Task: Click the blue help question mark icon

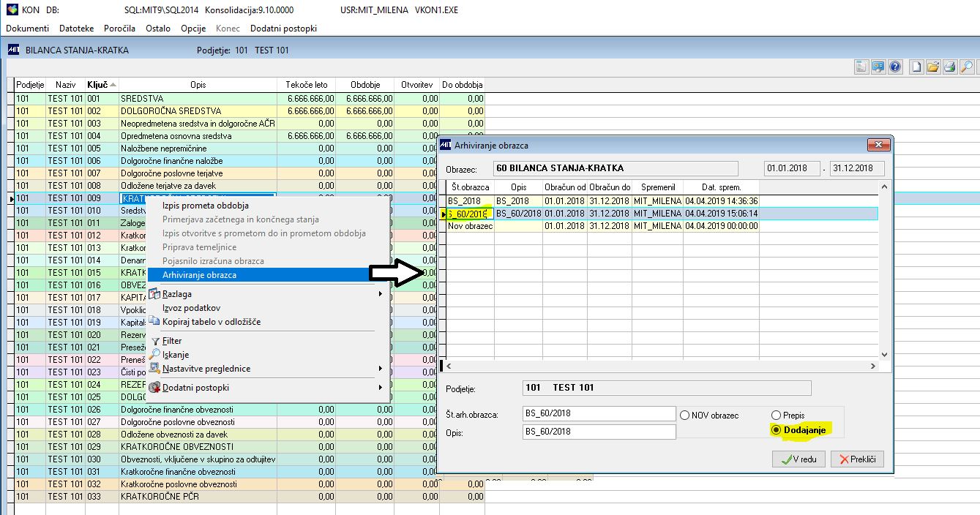Action: [894, 67]
